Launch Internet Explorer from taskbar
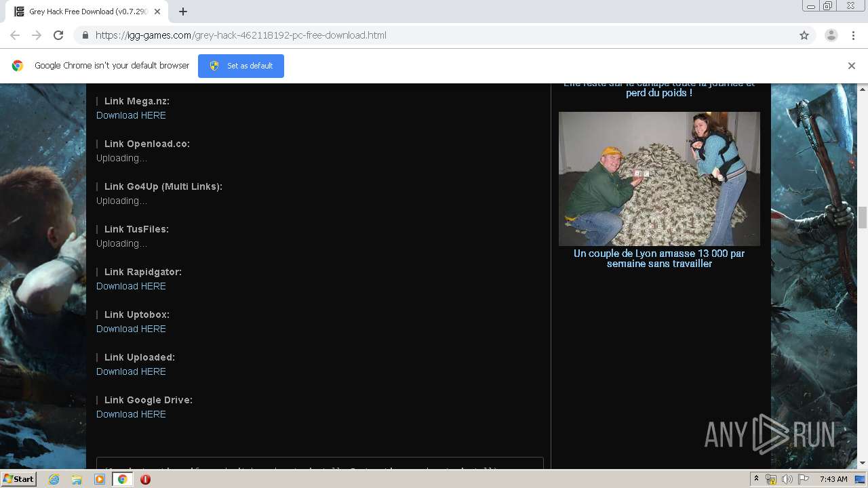 (x=54, y=479)
